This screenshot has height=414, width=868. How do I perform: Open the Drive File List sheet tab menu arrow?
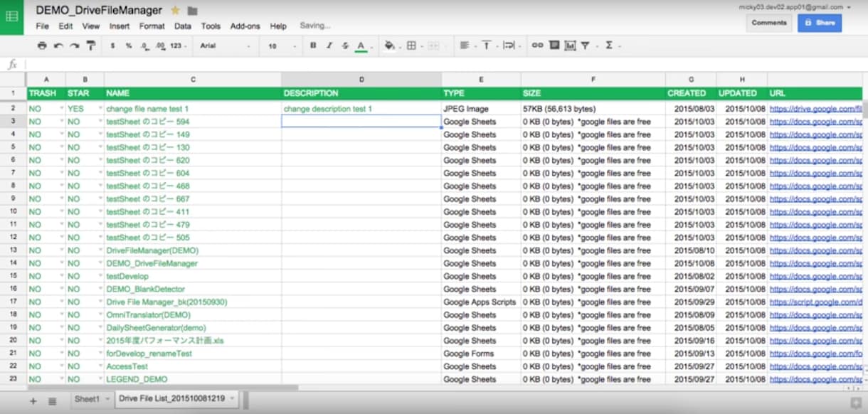[x=233, y=399]
